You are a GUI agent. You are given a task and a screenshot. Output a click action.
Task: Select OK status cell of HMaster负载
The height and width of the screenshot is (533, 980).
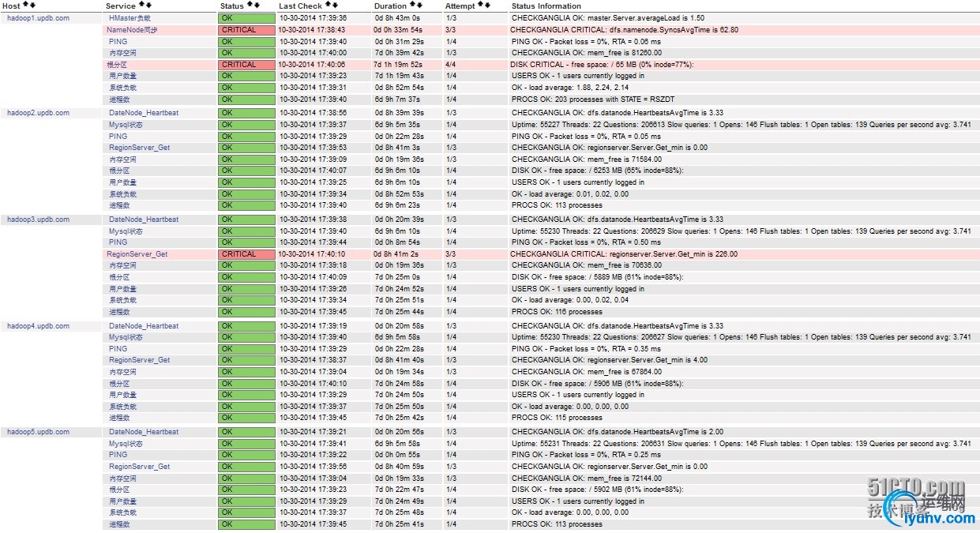click(x=247, y=17)
